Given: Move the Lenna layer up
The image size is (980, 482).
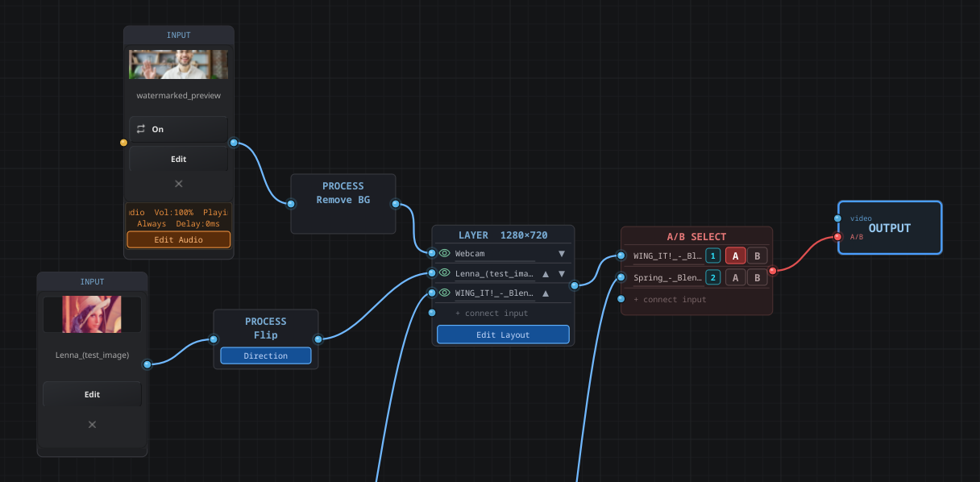Looking at the screenshot, I should point(546,273).
